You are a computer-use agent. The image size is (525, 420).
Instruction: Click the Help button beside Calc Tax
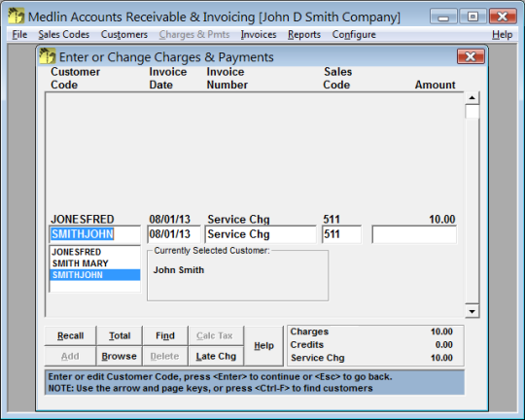point(263,346)
